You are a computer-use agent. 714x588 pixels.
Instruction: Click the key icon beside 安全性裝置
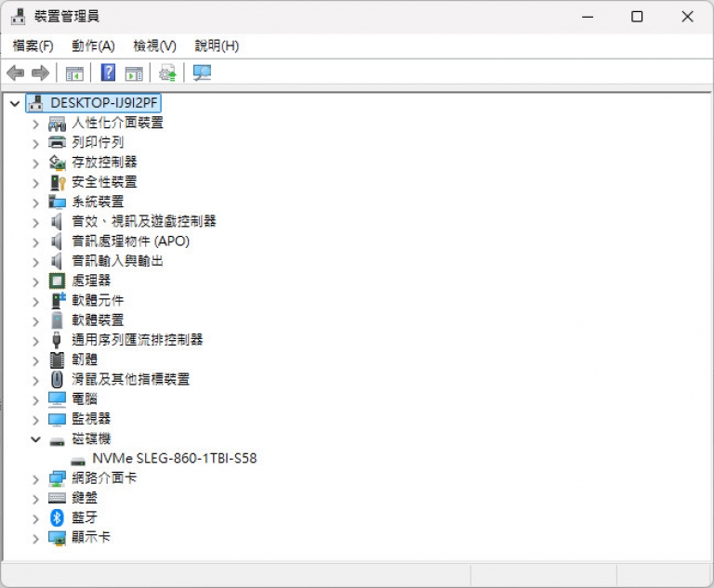58,182
